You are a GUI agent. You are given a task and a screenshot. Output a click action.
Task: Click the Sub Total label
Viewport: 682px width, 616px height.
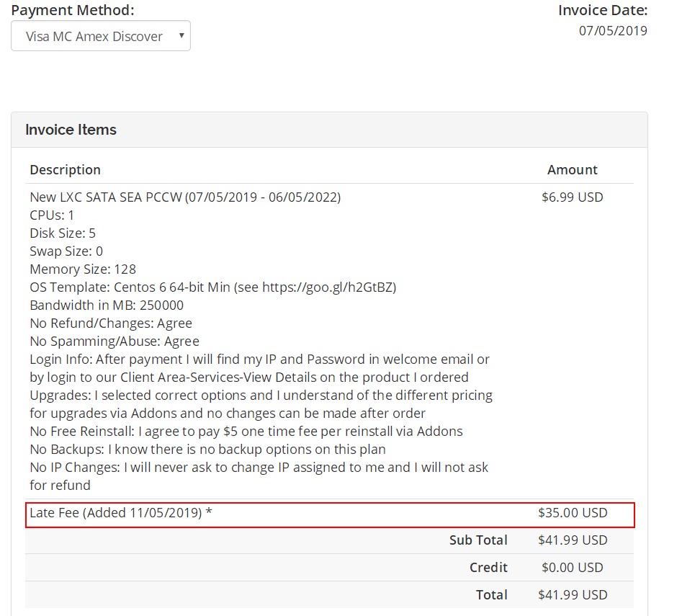477,540
